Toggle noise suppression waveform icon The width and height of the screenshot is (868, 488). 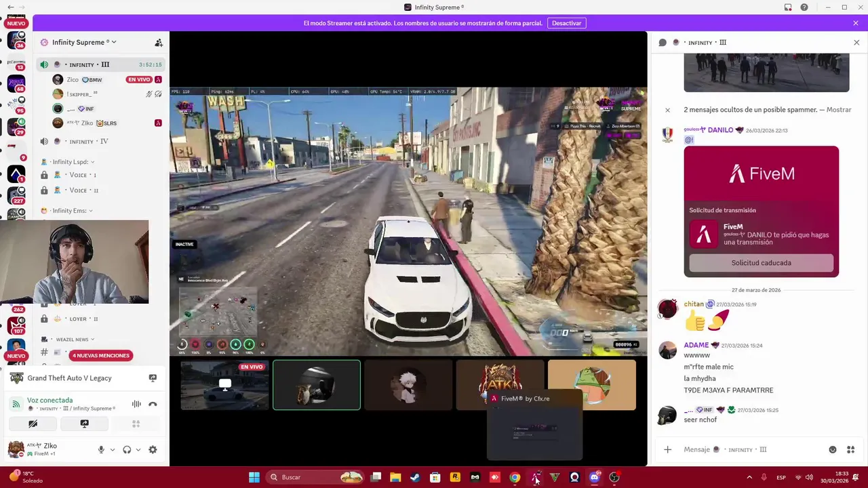point(136,404)
